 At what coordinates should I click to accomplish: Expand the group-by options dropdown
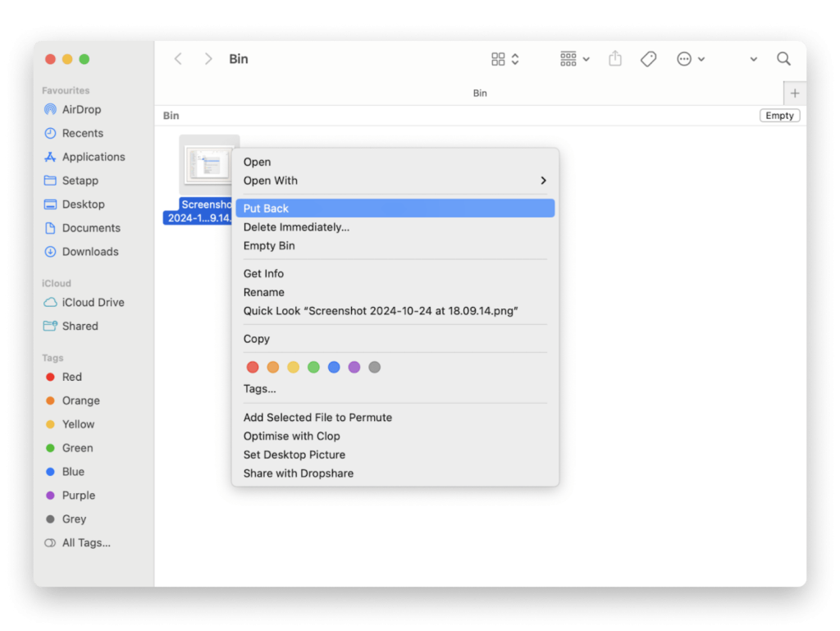575,59
